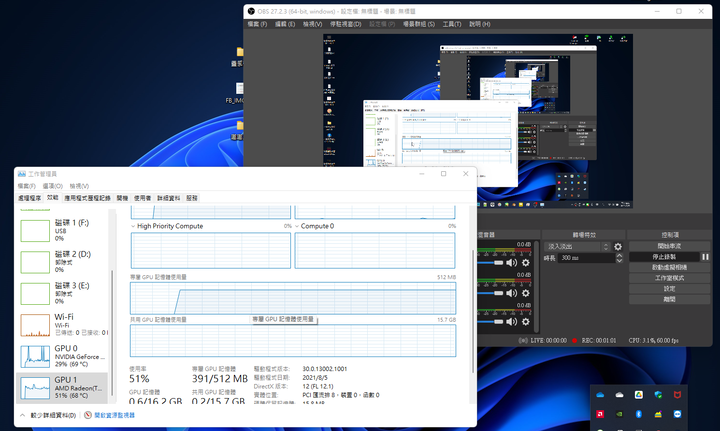Image resolution: width=720 pixels, height=431 pixels.
Task: Click the 工作室模式 button
Action: coord(669,278)
